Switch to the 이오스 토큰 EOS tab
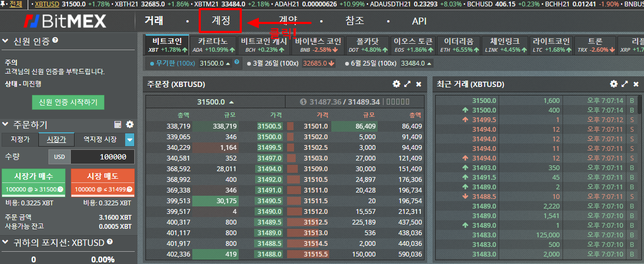Image resolution: width=644 pixels, height=264 pixels. (413, 45)
